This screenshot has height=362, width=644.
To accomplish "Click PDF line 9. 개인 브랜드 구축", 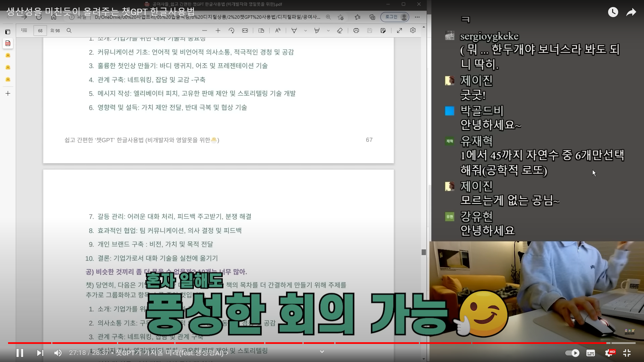I will coord(151,244).
